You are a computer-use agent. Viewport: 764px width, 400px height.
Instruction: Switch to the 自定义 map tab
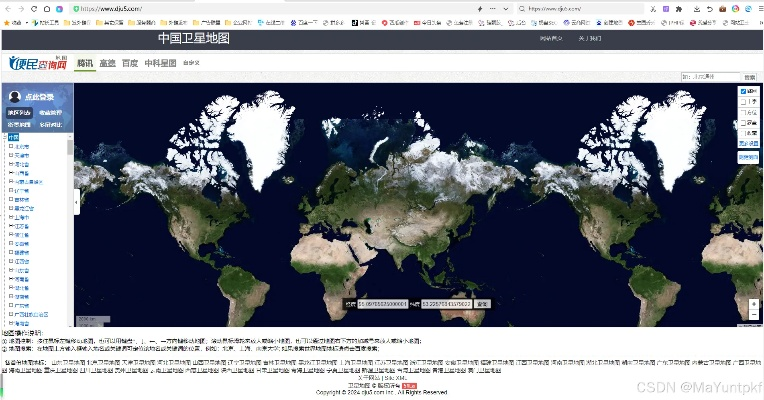(x=191, y=63)
